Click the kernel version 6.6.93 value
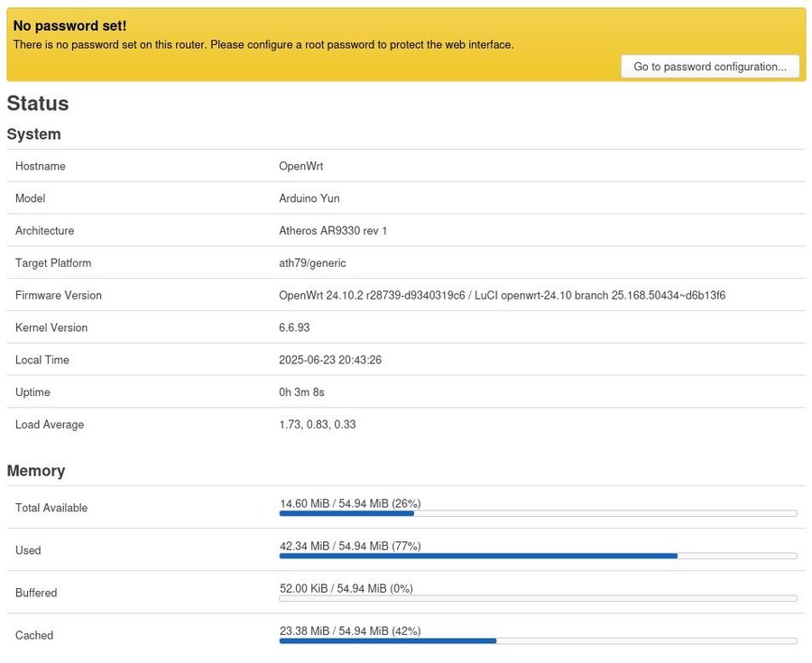812x663 pixels. pos(294,327)
